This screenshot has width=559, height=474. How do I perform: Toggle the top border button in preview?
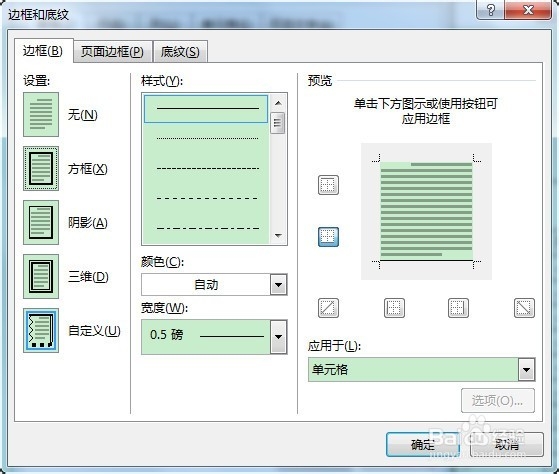[x=328, y=185]
